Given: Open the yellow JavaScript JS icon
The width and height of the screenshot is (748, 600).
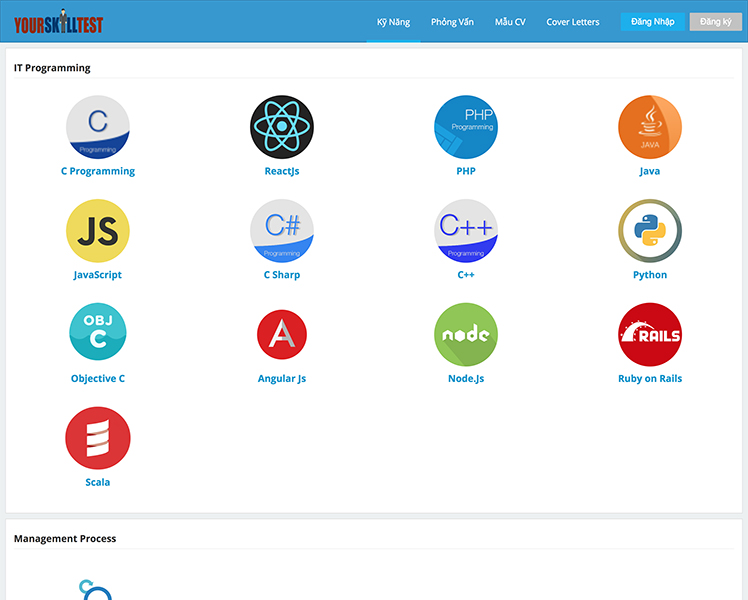Looking at the screenshot, I should point(98,231).
